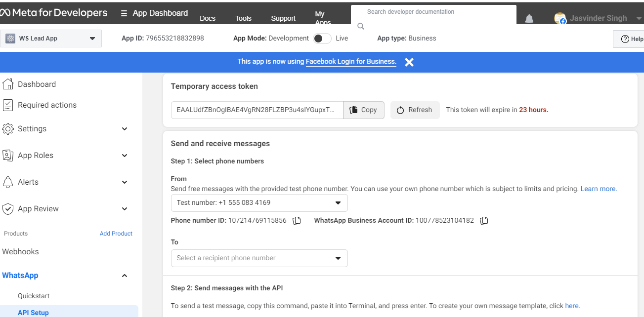
Task: Open the Tools menu
Action: tap(243, 18)
